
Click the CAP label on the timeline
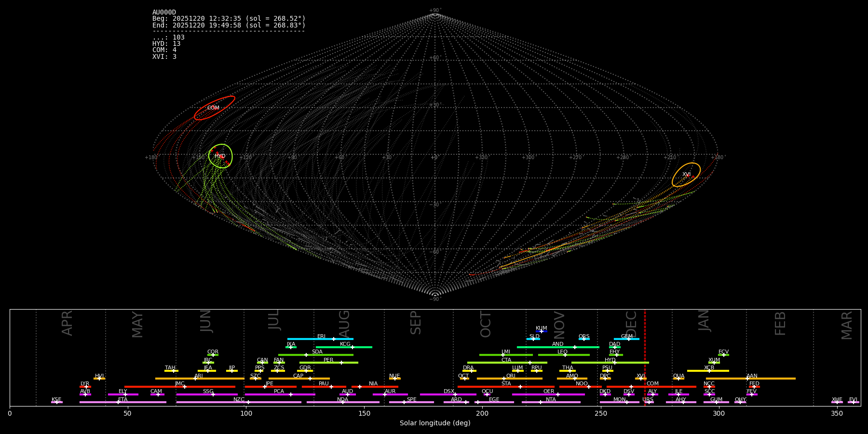click(298, 376)
